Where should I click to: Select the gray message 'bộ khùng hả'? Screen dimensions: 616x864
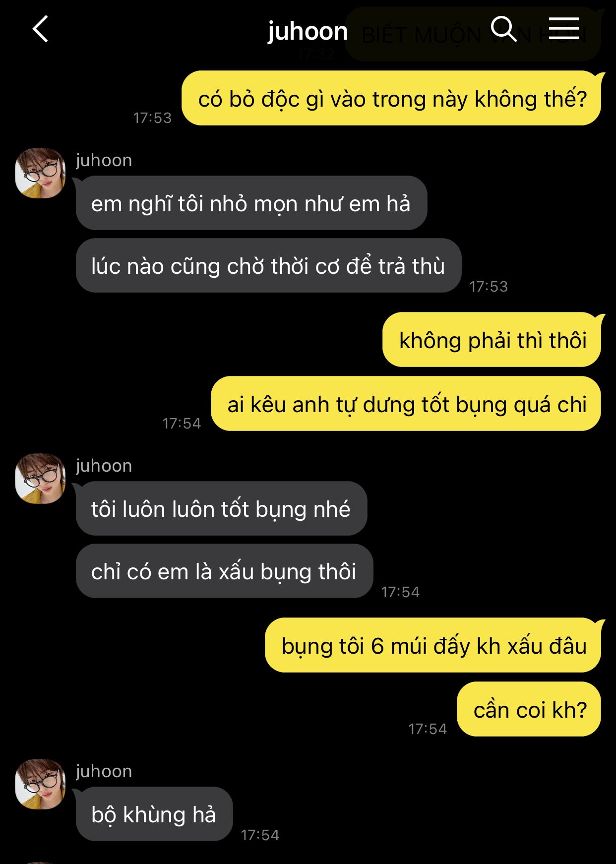154,814
